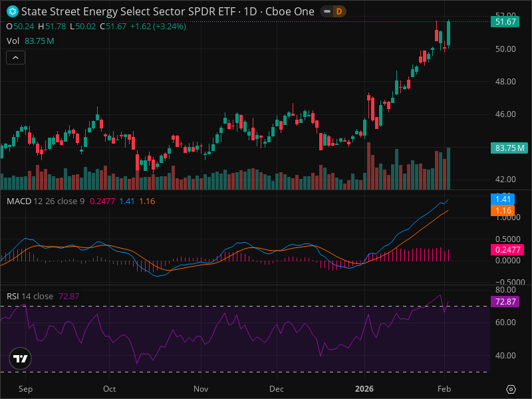Click the 0.0000 MACD axis label
Screen dimensions: 532x399
[507, 261]
